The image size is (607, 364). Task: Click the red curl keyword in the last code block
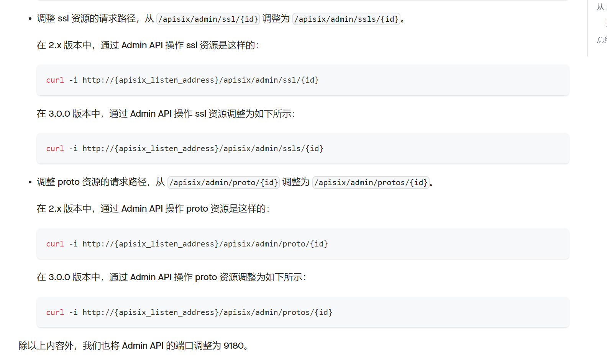(55, 312)
